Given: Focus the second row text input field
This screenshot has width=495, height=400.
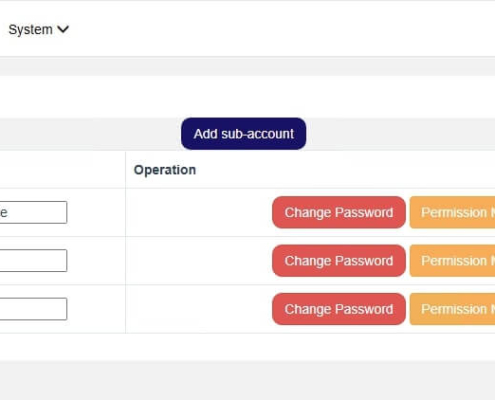Looking at the screenshot, I should click(33, 260).
